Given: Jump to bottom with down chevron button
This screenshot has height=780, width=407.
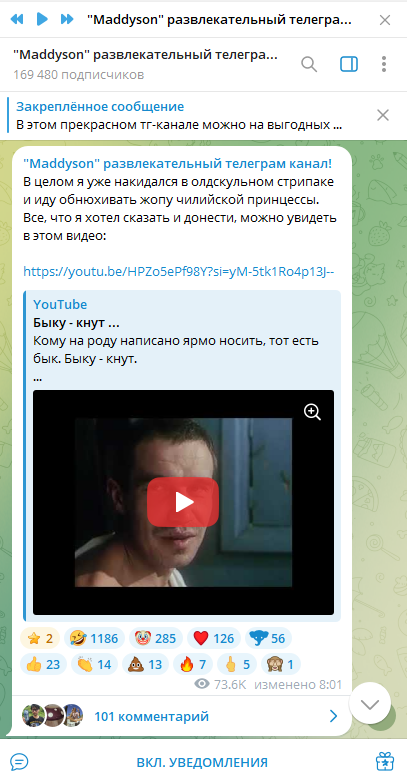Looking at the screenshot, I should (370, 703).
